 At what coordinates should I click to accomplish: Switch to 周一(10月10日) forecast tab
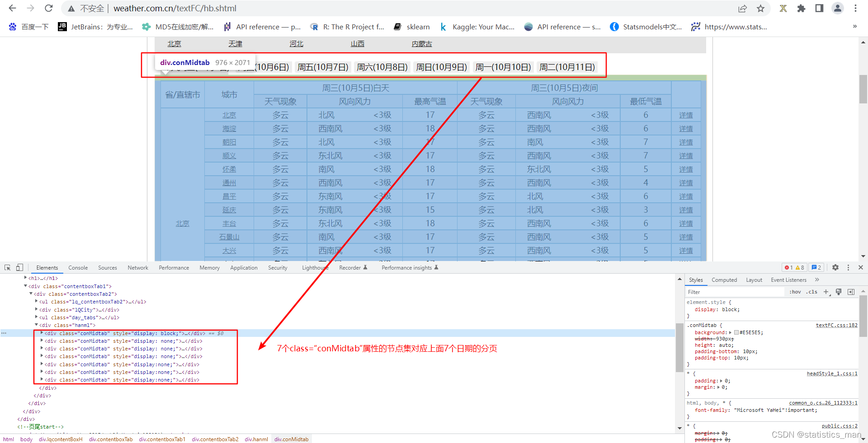[503, 67]
